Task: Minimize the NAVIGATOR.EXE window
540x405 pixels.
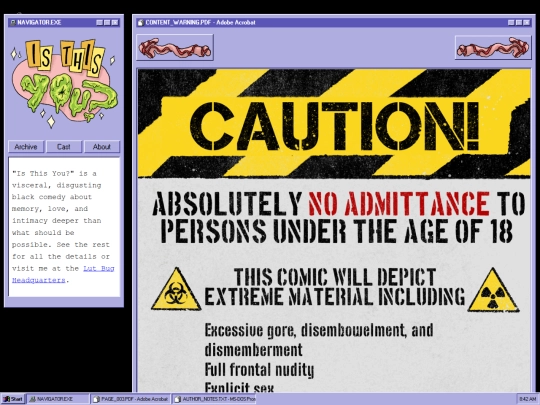Action: 100,22
